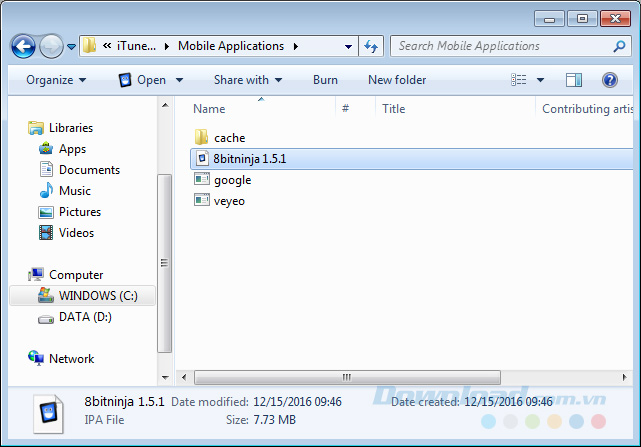Open the Share with menu
This screenshot has height=447, width=641.
(x=248, y=80)
